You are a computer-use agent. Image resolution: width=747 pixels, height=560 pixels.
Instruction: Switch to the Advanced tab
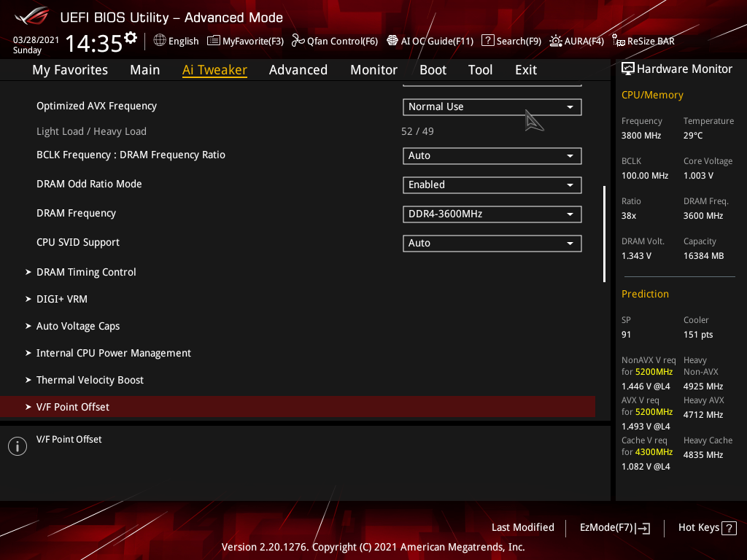tap(298, 70)
